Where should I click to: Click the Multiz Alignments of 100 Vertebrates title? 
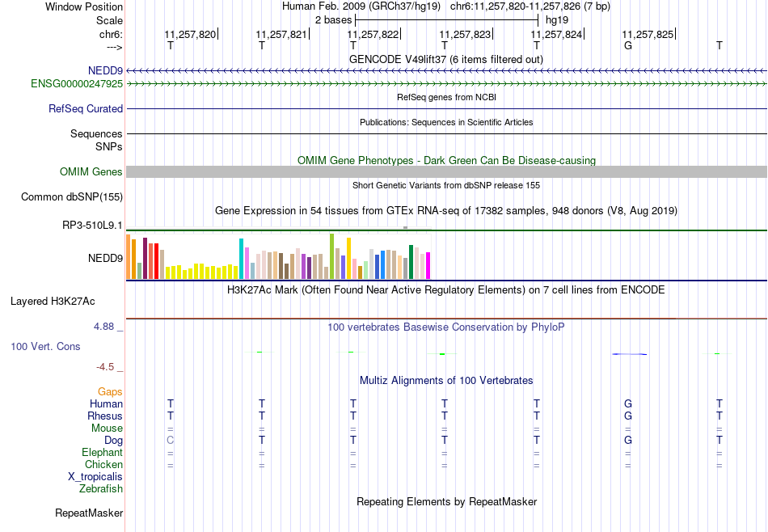[446, 381]
